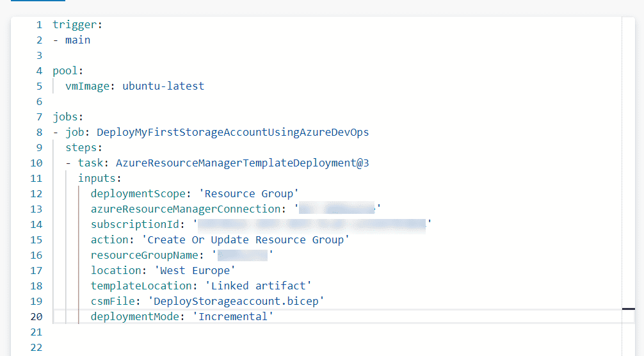
Task: Click the 'deploymentMode' key
Action: (134, 316)
